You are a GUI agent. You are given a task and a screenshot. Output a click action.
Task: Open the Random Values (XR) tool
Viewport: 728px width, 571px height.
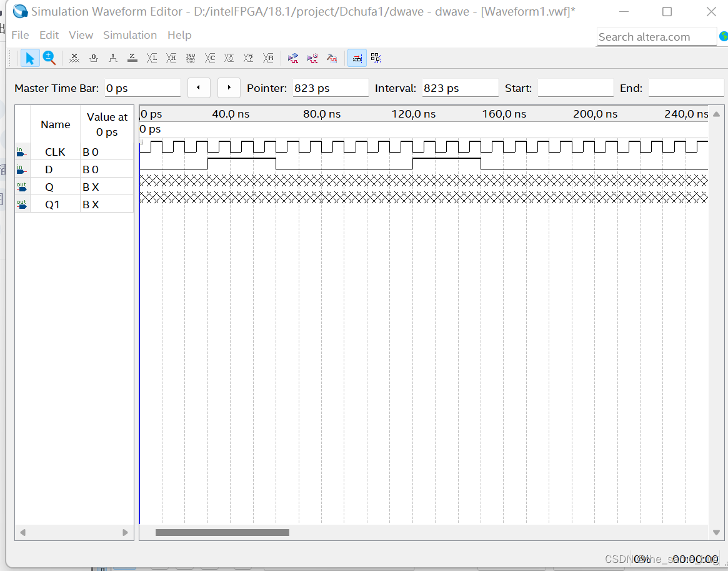(268, 58)
